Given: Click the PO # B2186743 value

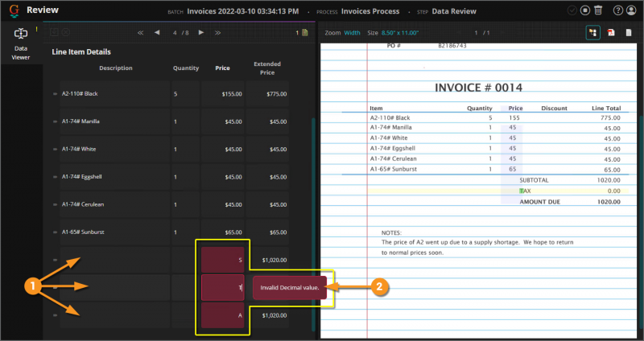Looking at the screenshot, I should [x=452, y=46].
